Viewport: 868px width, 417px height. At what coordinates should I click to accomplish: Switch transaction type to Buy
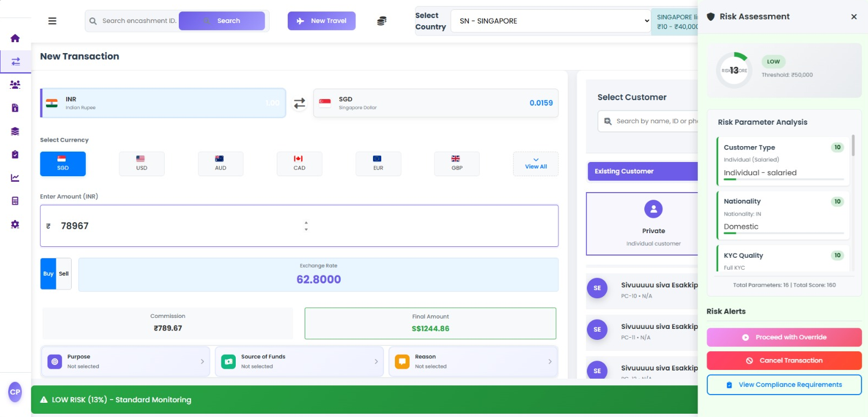pos(48,274)
